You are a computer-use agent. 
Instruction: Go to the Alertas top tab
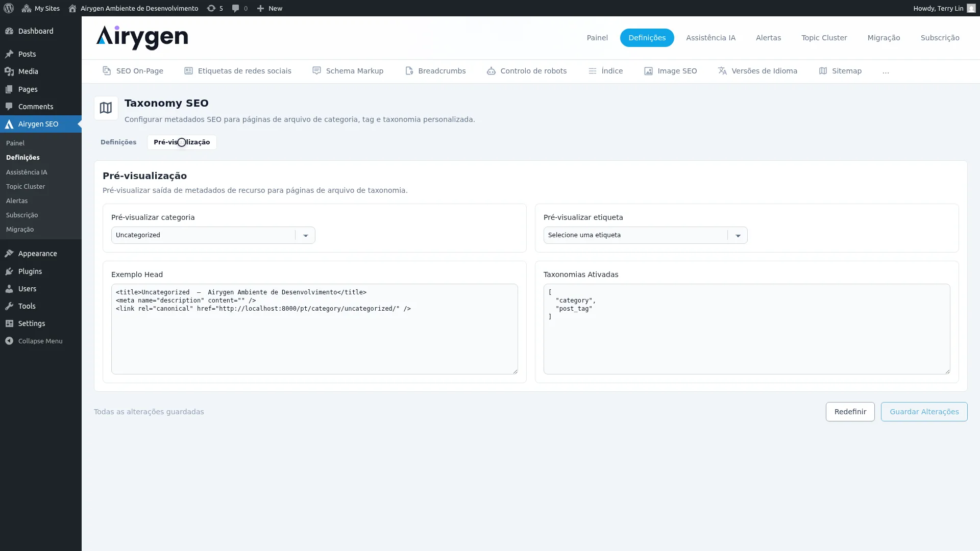(768, 38)
